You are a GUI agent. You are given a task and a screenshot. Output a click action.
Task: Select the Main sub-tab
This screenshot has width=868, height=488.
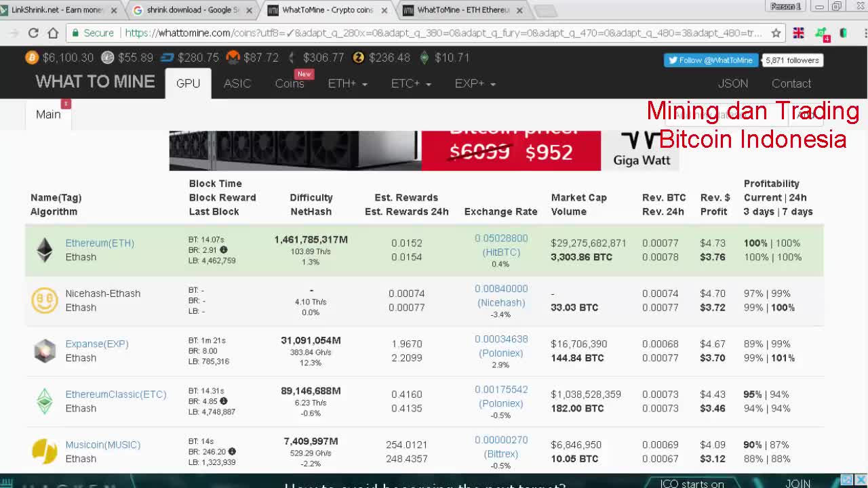coord(48,115)
